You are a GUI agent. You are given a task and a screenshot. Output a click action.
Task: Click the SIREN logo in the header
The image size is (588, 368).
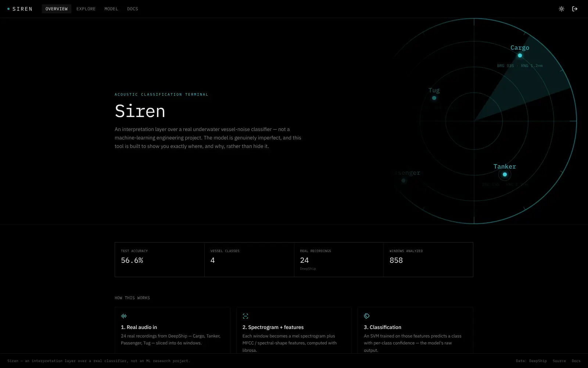20,9
